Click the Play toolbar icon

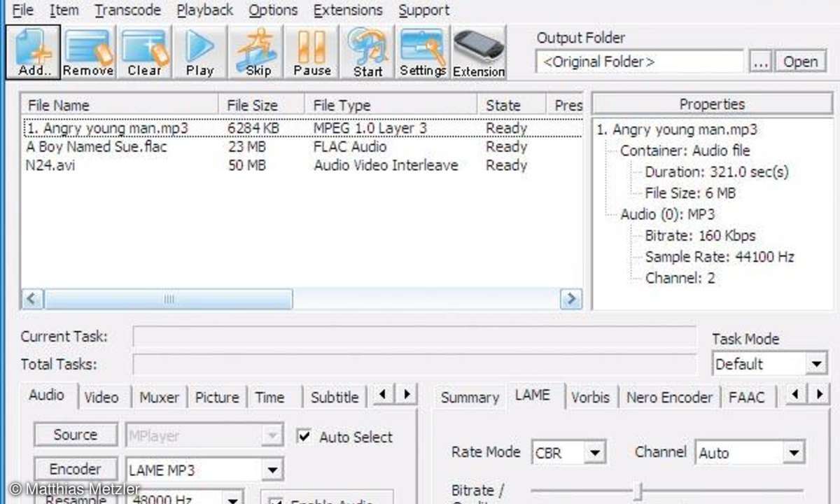coord(199,52)
